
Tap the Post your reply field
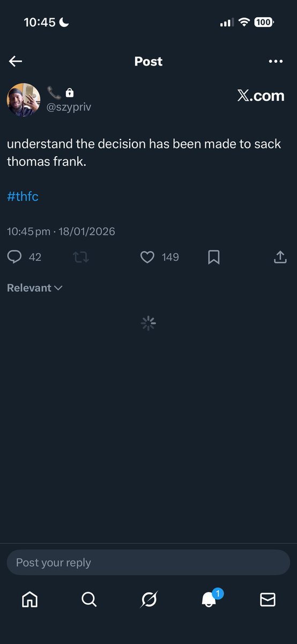pos(148,562)
